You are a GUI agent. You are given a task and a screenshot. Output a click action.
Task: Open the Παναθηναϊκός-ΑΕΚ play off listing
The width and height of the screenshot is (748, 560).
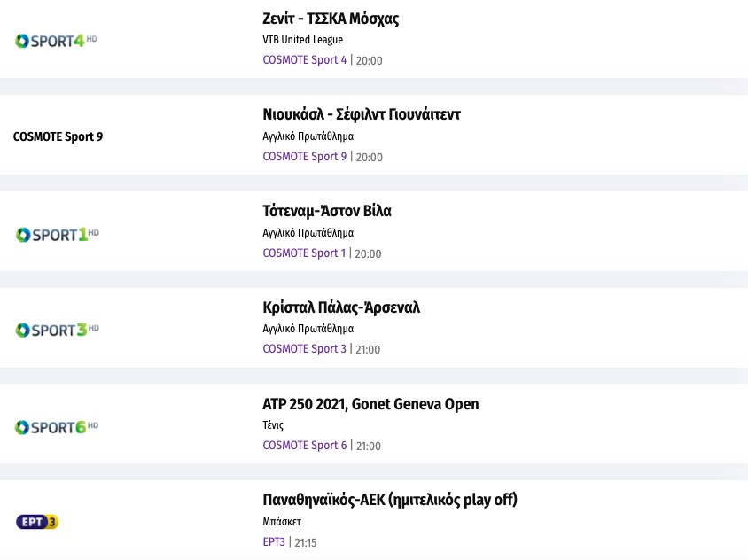tap(390, 500)
